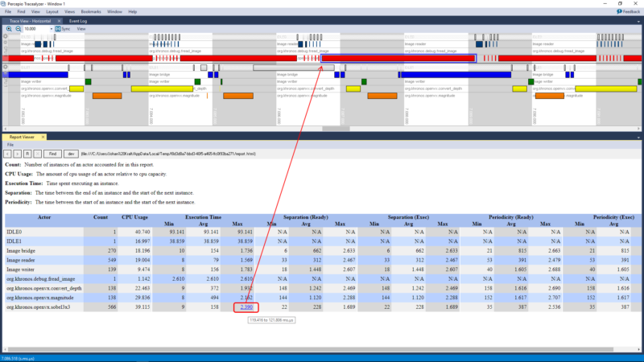
Task: Open the Bookmarks menu
Action: point(91,12)
